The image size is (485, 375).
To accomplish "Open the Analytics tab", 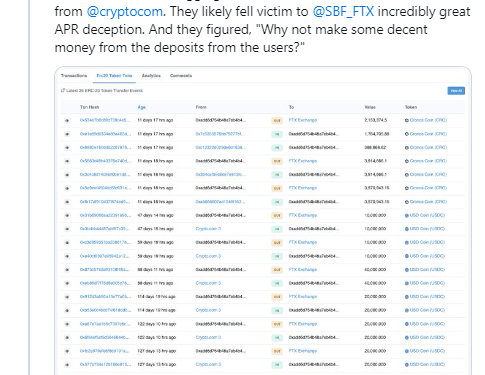I will [151, 76].
